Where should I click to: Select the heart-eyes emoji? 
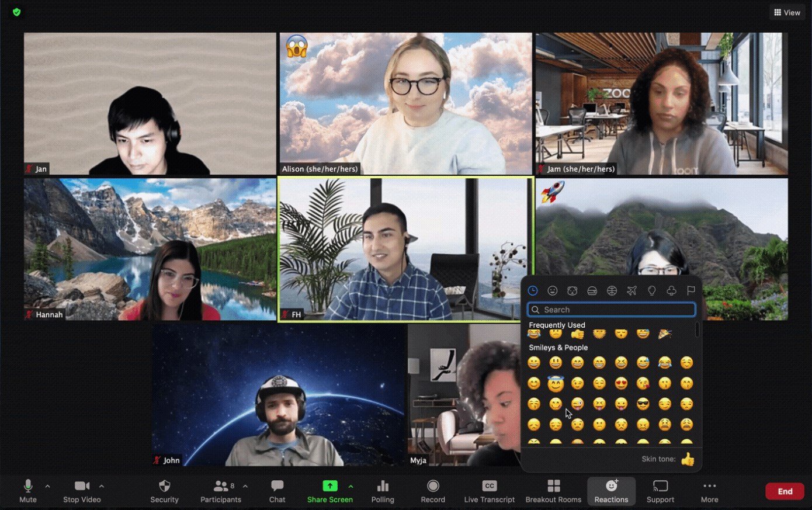pos(621,383)
